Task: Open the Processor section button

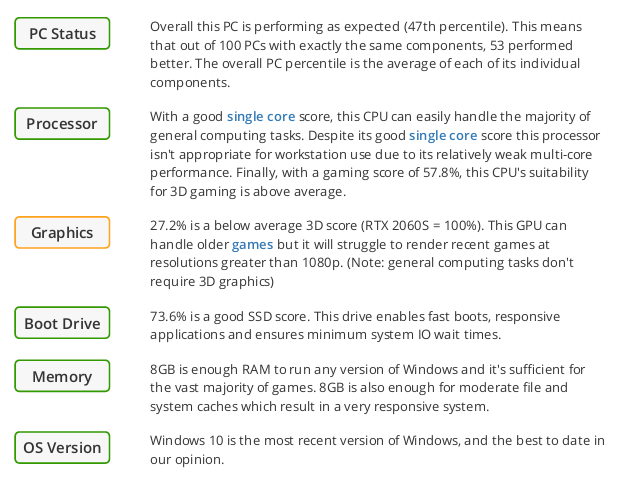Action: pyautogui.click(x=62, y=124)
